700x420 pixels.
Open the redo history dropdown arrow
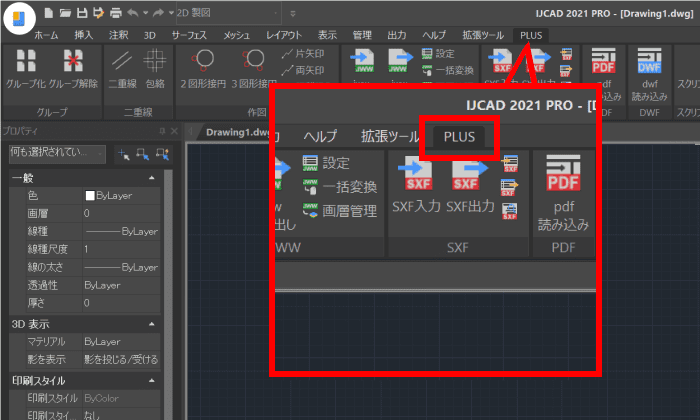[x=171, y=13]
